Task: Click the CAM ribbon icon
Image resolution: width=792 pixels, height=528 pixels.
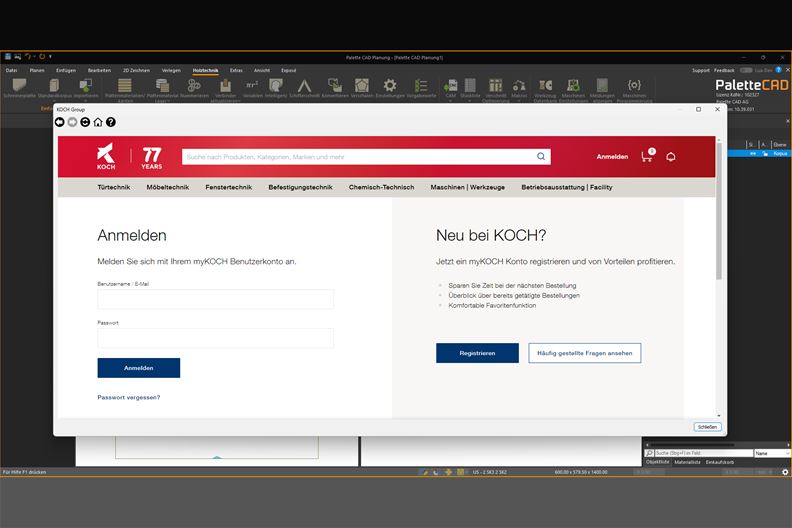Action: pyautogui.click(x=451, y=85)
